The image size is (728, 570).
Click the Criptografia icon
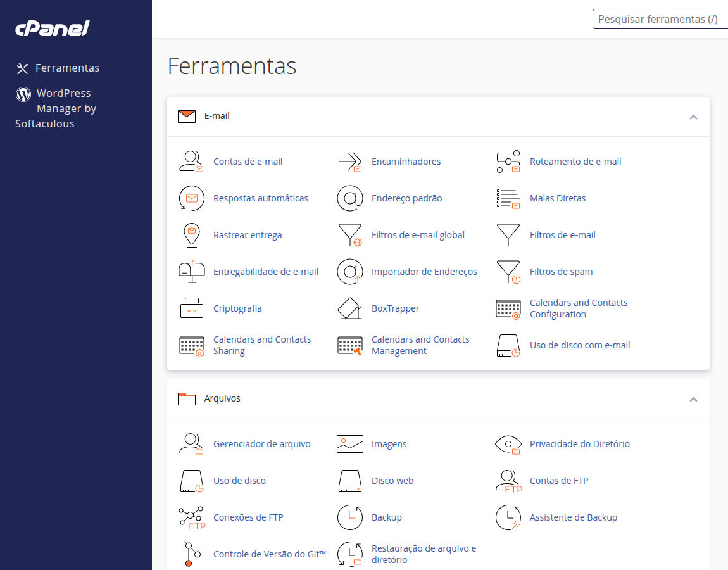[191, 308]
